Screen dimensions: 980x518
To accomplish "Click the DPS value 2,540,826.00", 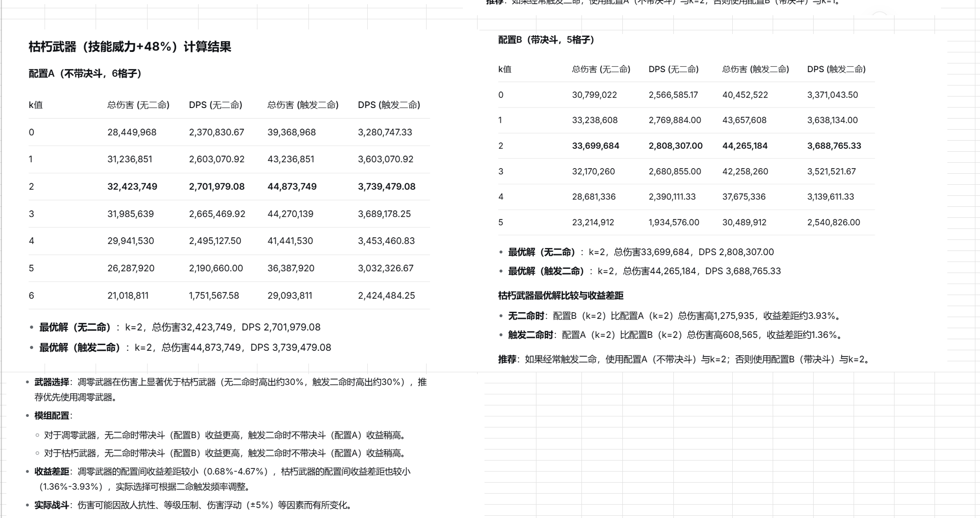I will click(x=833, y=222).
